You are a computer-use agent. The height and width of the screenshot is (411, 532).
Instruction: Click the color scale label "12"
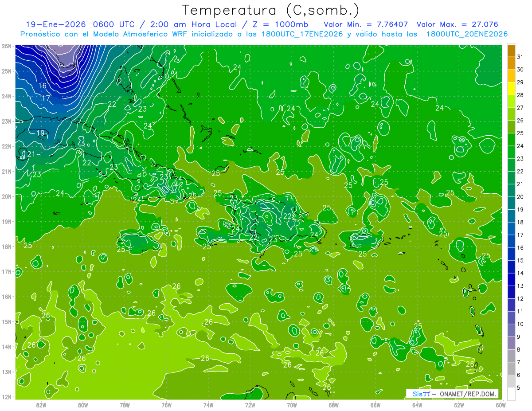point(520,299)
